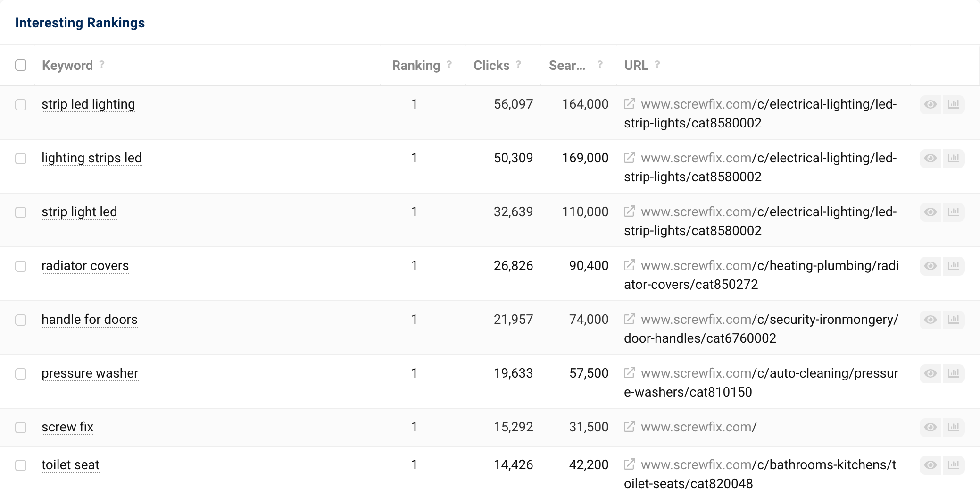
Task: Tick the select-all checkbox in header
Action: (21, 65)
